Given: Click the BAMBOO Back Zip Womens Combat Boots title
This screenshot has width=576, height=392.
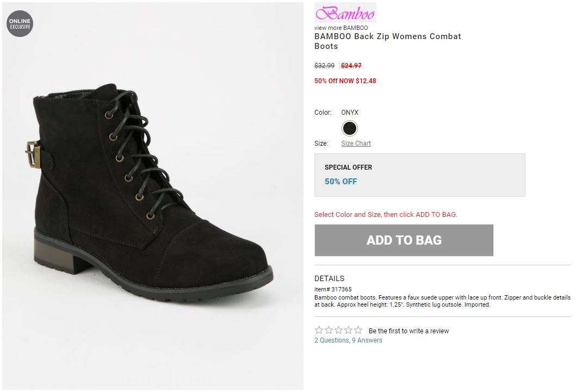Looking at the screenshot, I should point(387,41).
